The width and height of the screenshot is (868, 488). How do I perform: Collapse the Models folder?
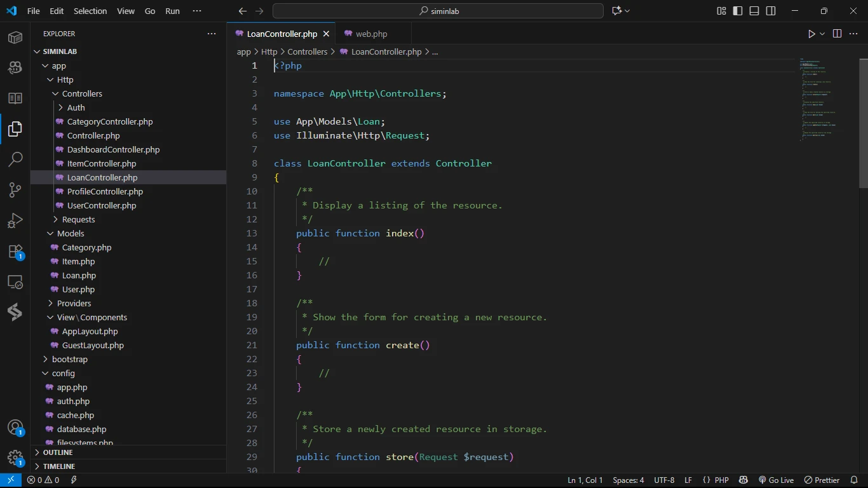(x=71, y=233)
